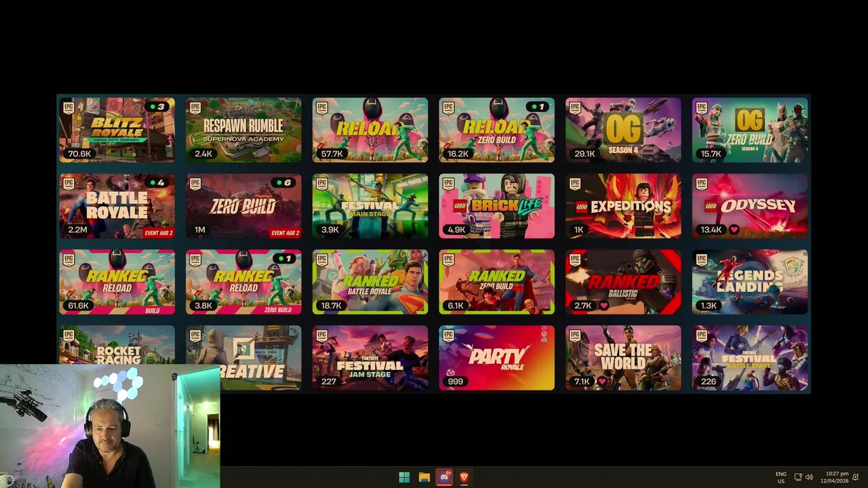This screenshot has width=868, height=488.
Task: Click the network icon in system tray
Action: 798,477
